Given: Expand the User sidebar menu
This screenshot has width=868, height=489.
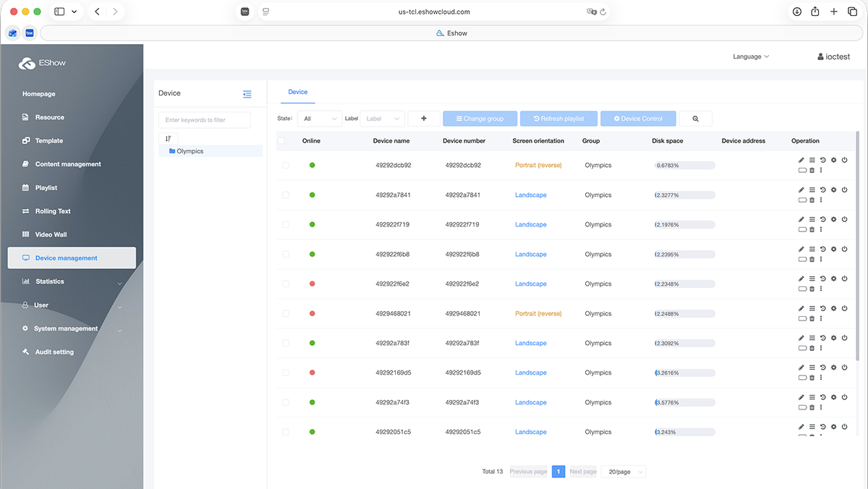Looking at the screenshot, I should [71, 305].
